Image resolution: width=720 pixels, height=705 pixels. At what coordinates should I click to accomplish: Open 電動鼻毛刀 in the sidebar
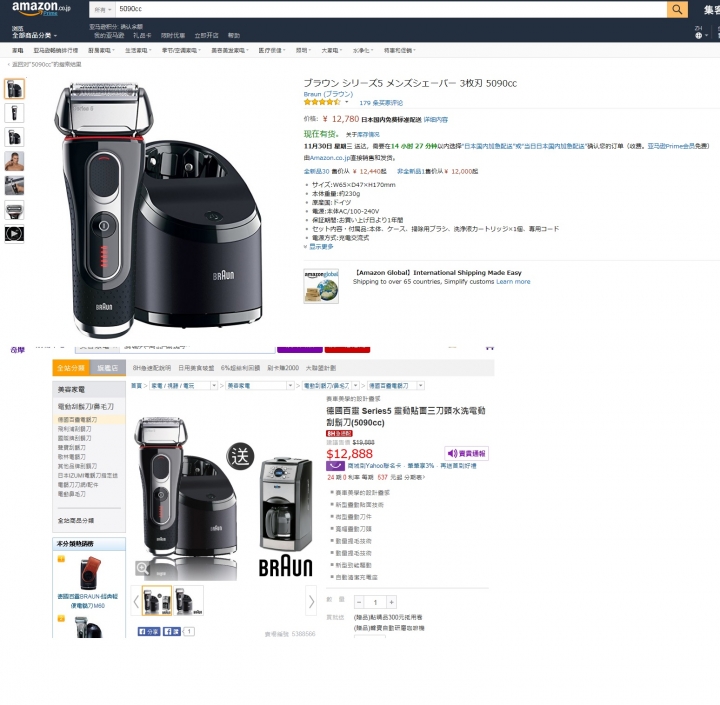tap(71, 494)
